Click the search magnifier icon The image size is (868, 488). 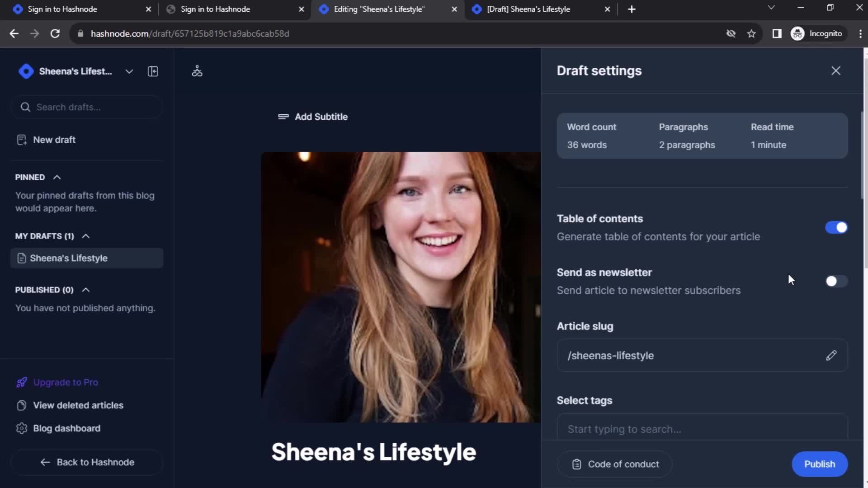(x=25, y=107)
